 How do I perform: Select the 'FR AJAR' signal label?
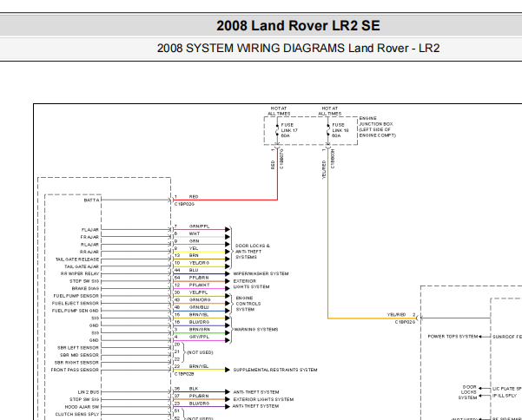89,237
